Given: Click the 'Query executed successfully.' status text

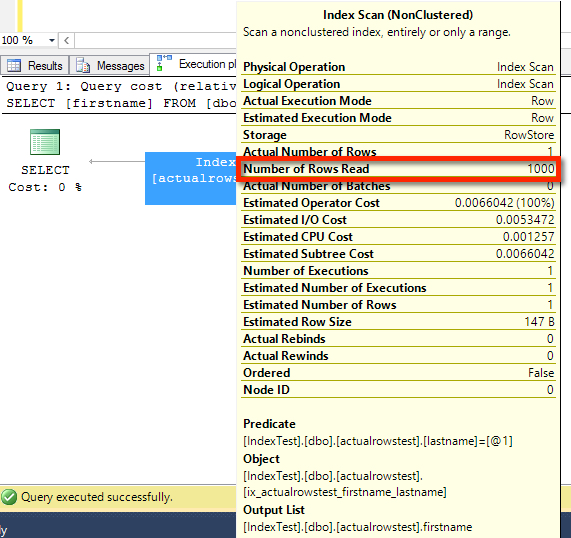Looking at the screenshot, I should click(97, 497).
